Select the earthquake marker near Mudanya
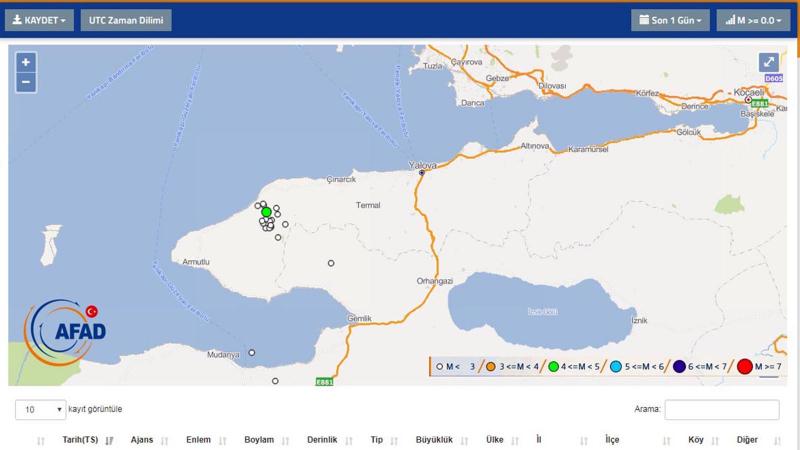 [252, 352]
